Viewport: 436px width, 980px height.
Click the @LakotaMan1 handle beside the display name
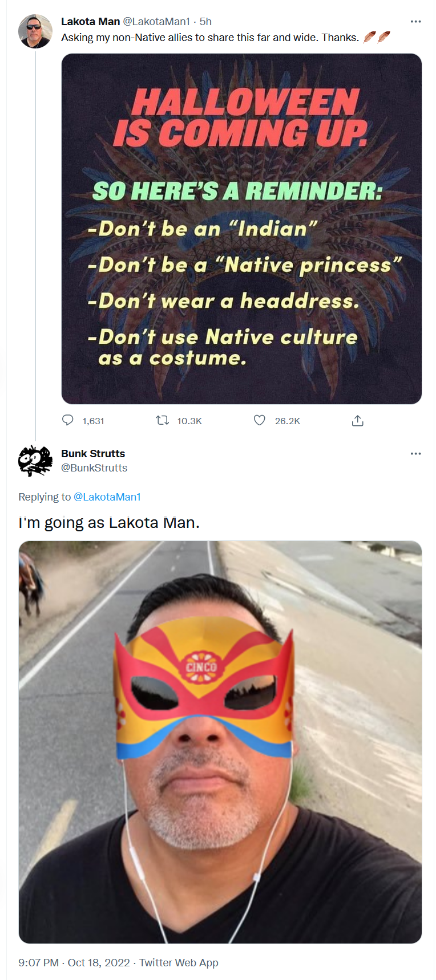[156, 22]
